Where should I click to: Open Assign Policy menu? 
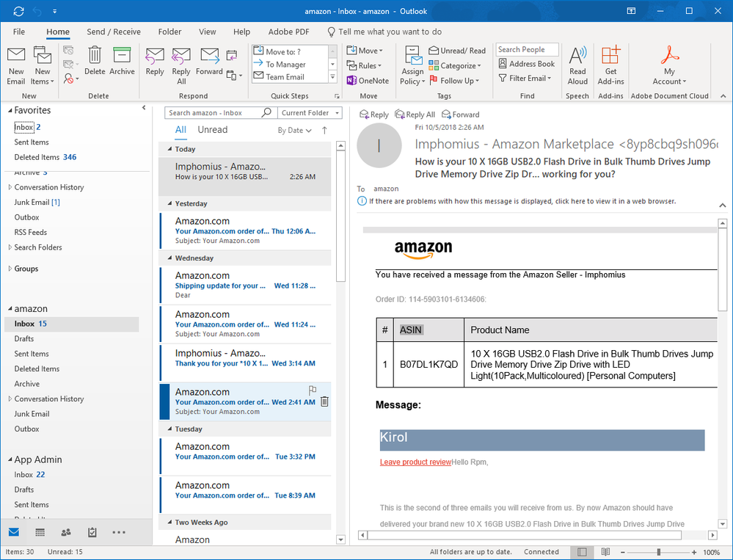click(x=412, y=66)
